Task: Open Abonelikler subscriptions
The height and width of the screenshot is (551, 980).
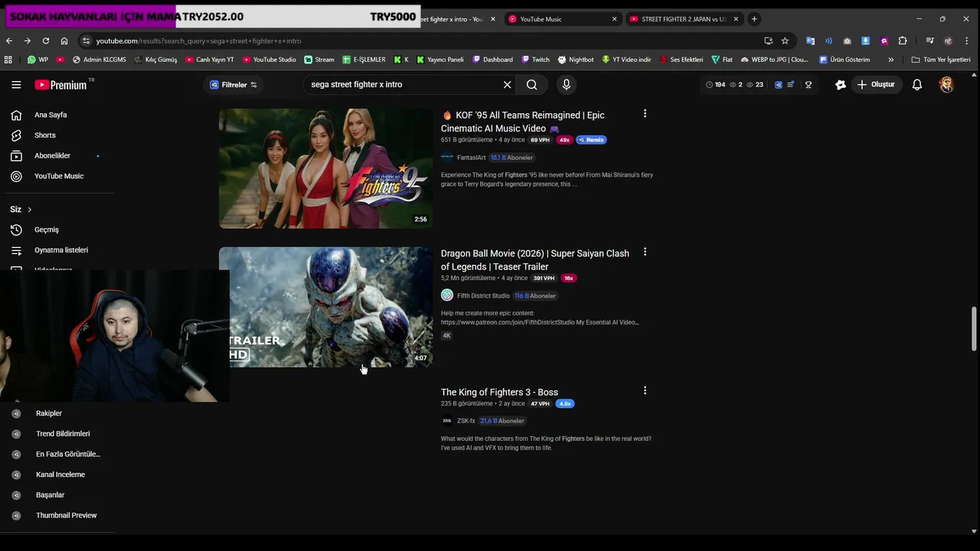Action: (52, 155)
